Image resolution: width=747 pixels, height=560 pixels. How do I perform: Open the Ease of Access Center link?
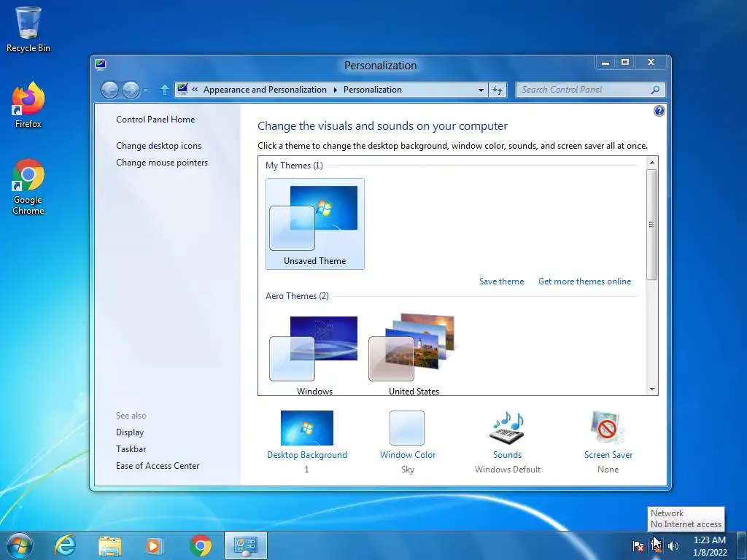(x=158, y=466)
